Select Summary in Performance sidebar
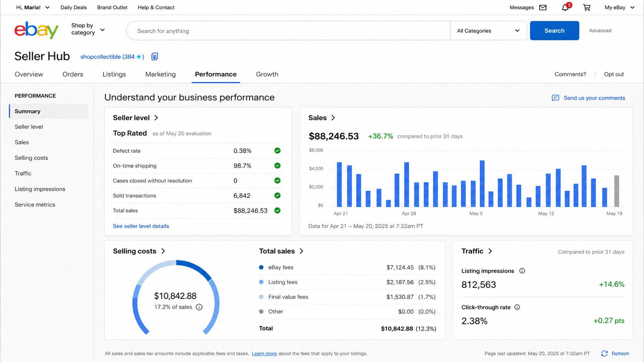Screen dimensions: 644x362 click(x=49, y=111)
